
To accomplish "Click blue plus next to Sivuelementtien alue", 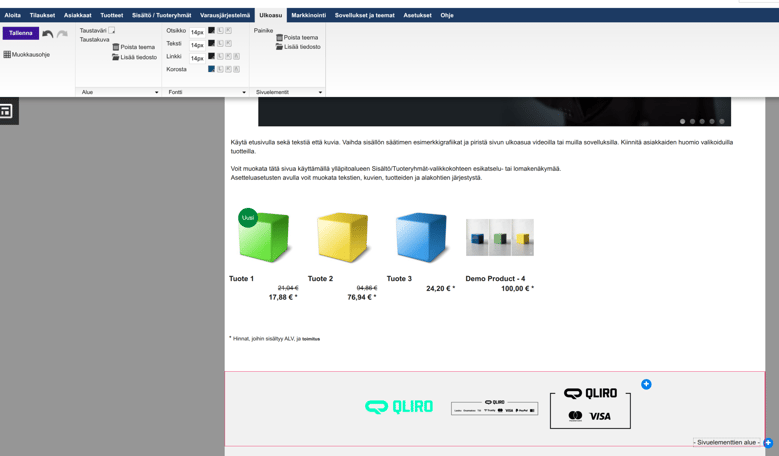I will coord(768,442).
